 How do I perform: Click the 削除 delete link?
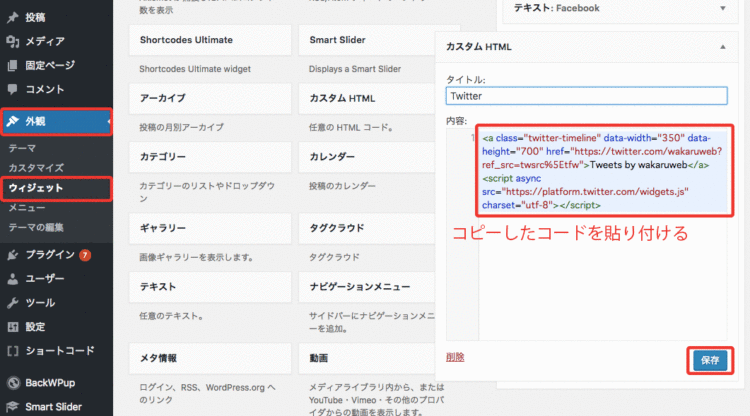pyautogui.click(x=455, y=357)
